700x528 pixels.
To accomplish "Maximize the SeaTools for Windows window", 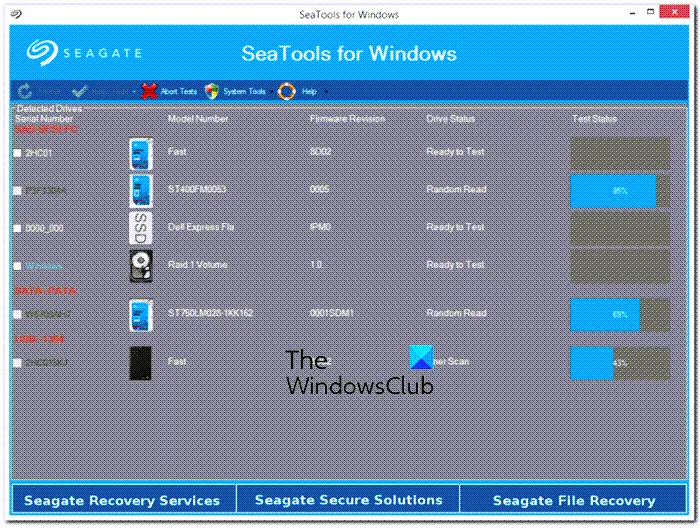I will [x=650, y=12].
